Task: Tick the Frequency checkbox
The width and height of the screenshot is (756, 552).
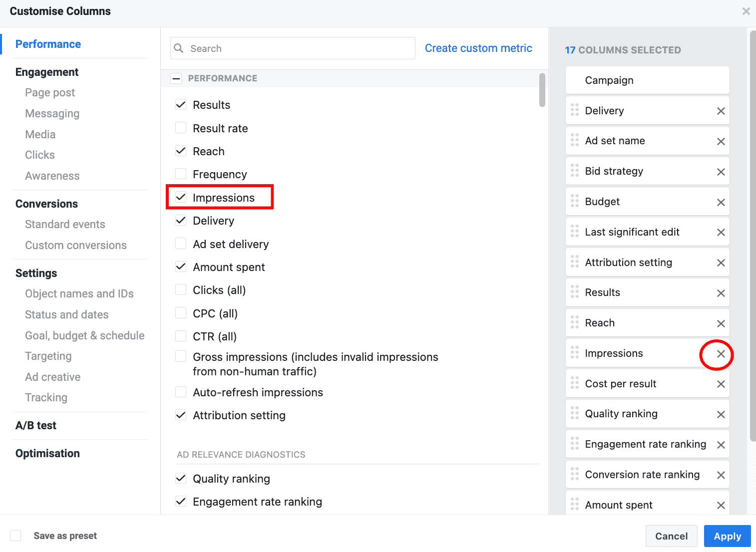Action: tap(181, 174)
